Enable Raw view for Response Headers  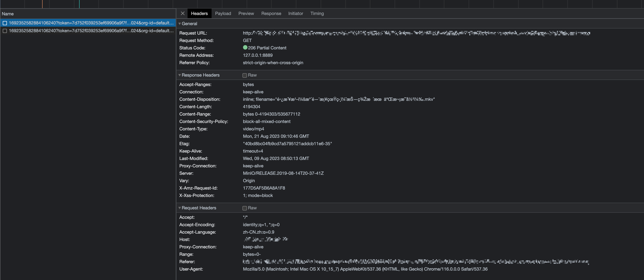point(245,75)
